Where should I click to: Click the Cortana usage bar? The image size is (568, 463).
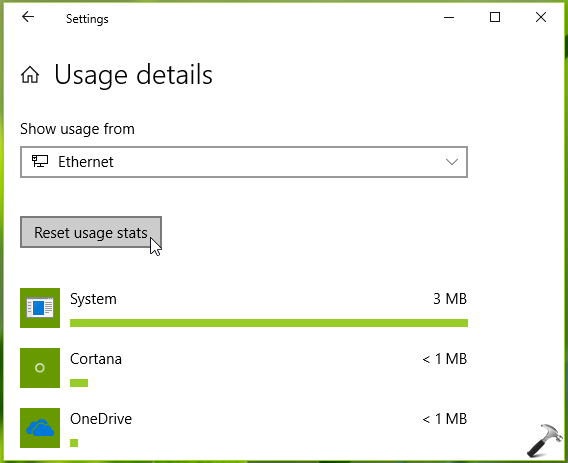pyautogui.click(x=79, y=383)
